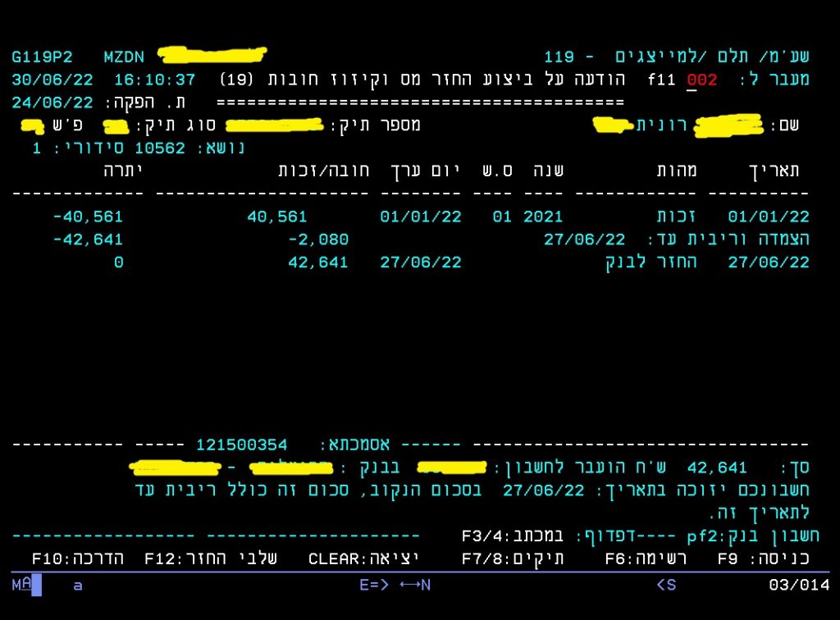Image resolution: width=840 pixels, height=620 pixels.
Task: Select the F12 שלבי החזר option
Action: pyautogui.click(x=211, y=558)
